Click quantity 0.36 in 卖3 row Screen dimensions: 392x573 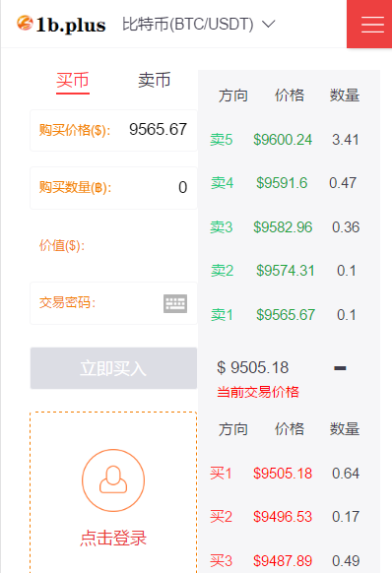click(346, 227)
